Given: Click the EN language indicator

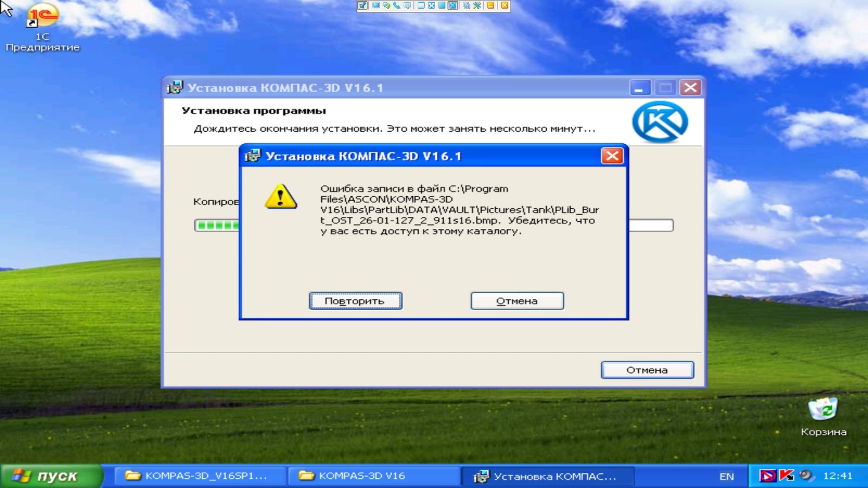Looking at the screenshot, I should 726,476.
